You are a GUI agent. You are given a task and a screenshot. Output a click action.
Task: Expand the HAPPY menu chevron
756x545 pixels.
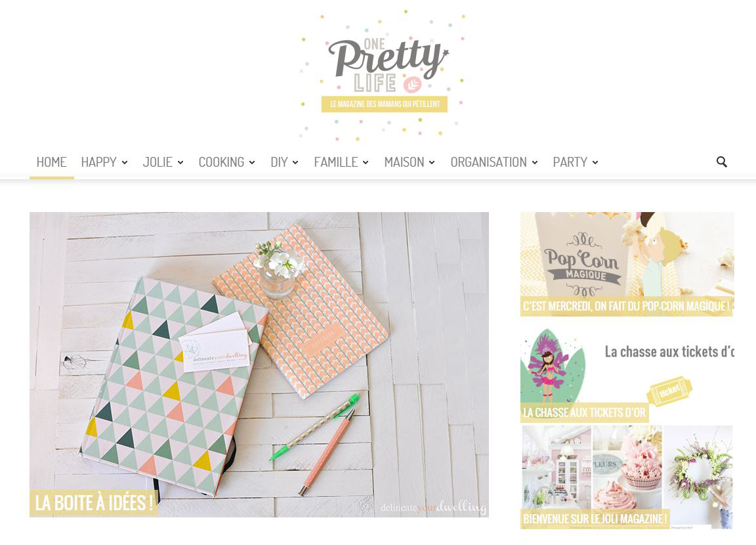coord(125,163)
